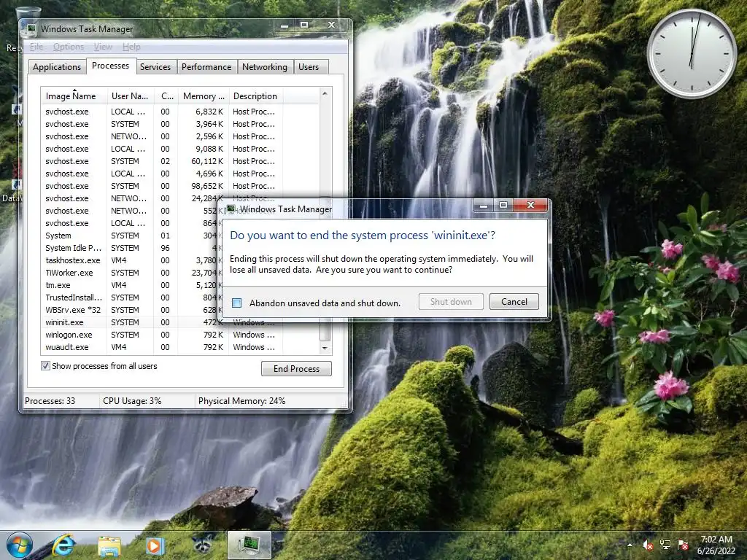Show hidden tray icons arrow
747x560 pixels.
(x=630, y=545)
